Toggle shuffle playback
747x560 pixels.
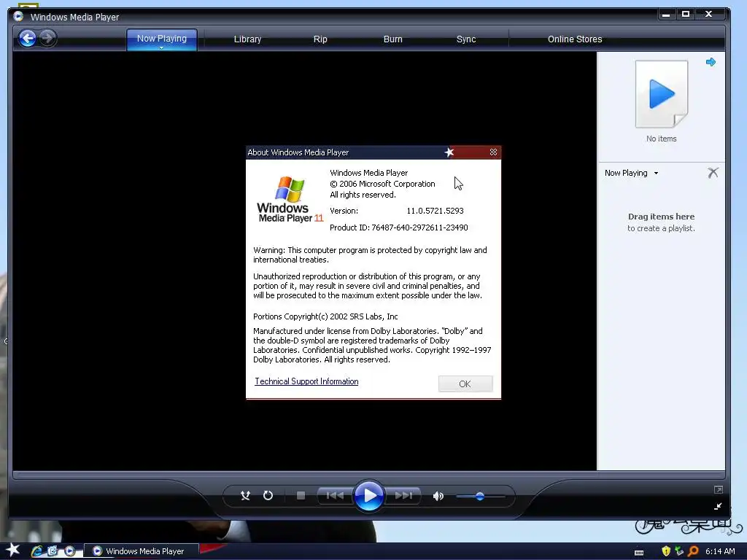tap(245, 496)
